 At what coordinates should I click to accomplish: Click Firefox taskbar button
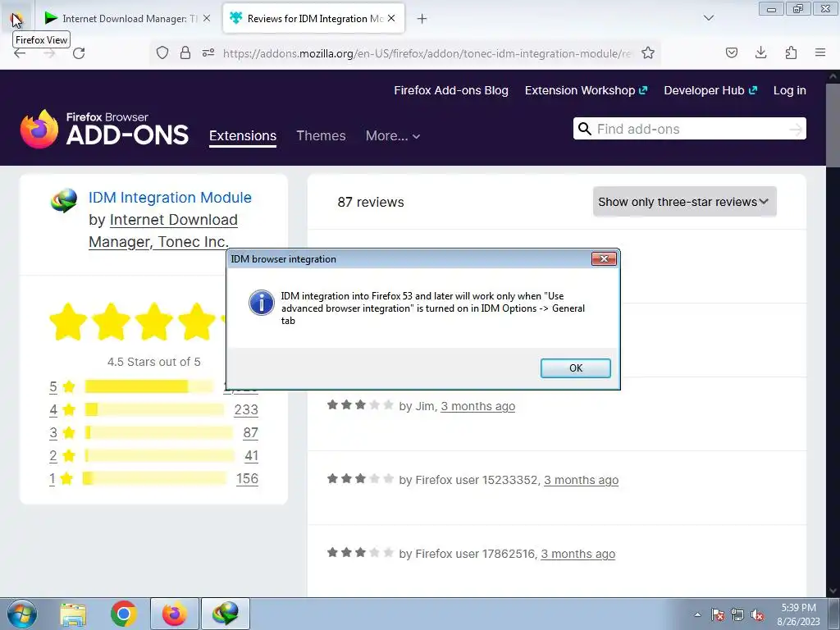coord(175,614)
